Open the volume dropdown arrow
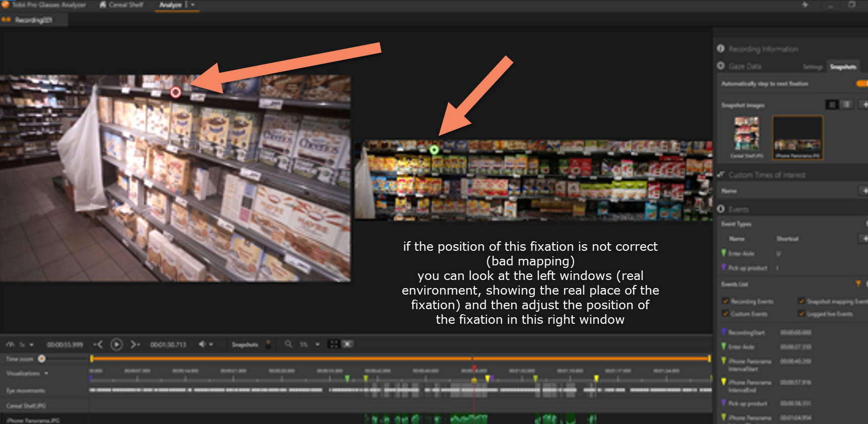 (x=211, y=344)
